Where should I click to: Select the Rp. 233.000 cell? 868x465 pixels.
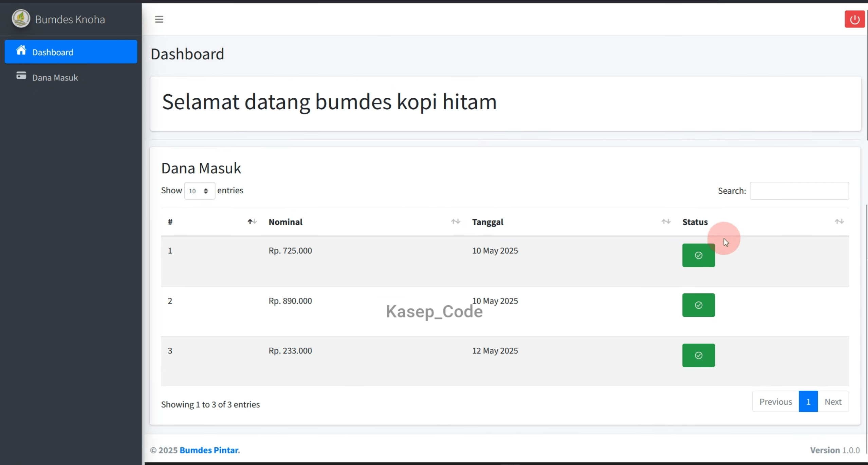click(x=290, y=351)
